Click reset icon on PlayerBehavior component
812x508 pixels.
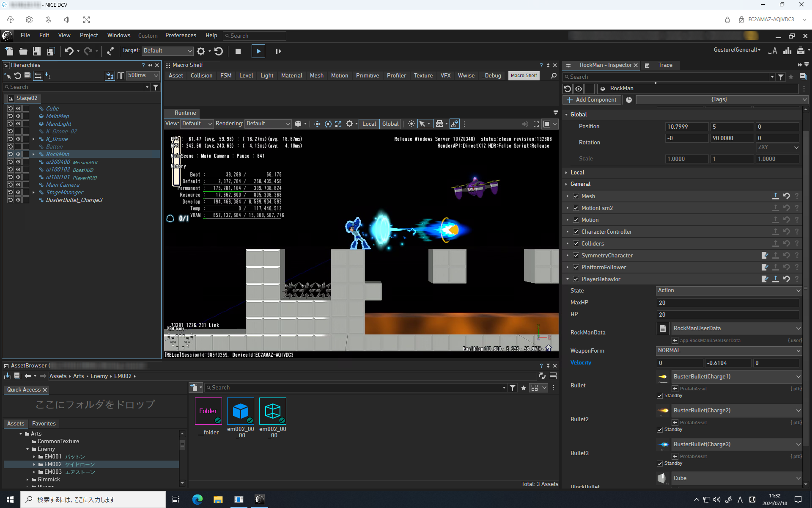coord(787,279)
